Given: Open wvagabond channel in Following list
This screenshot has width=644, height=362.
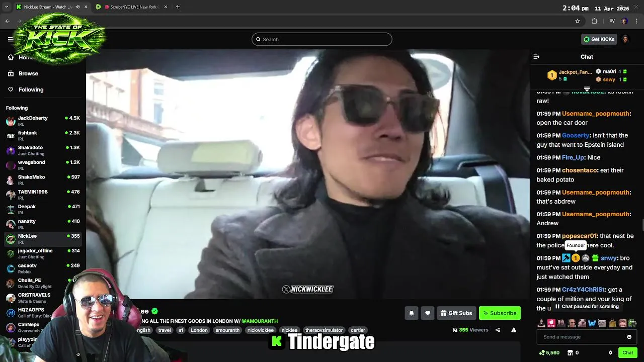Looking at the screenshot, I should click(x=43, y=165).
